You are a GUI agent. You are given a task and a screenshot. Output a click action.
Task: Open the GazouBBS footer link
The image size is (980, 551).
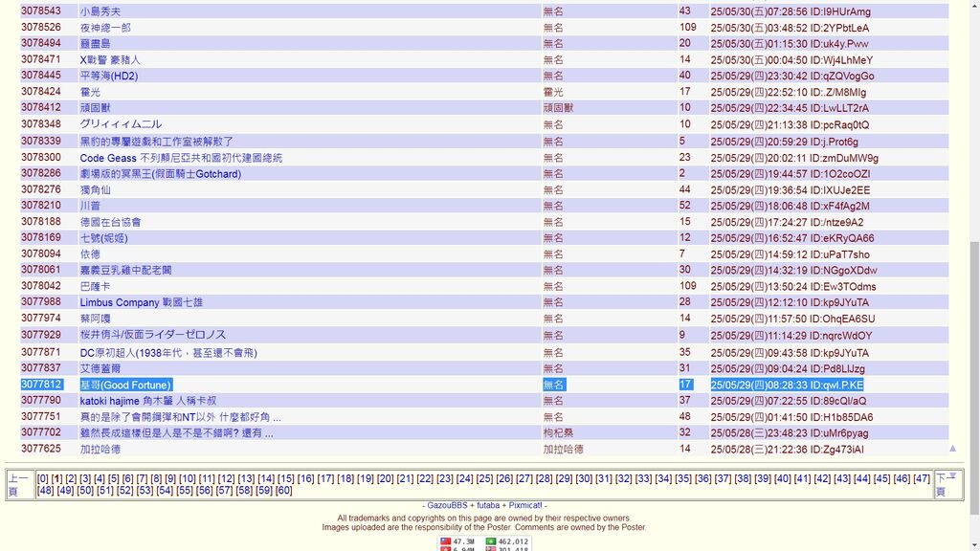pyautogui.click(x=447, y=505)
